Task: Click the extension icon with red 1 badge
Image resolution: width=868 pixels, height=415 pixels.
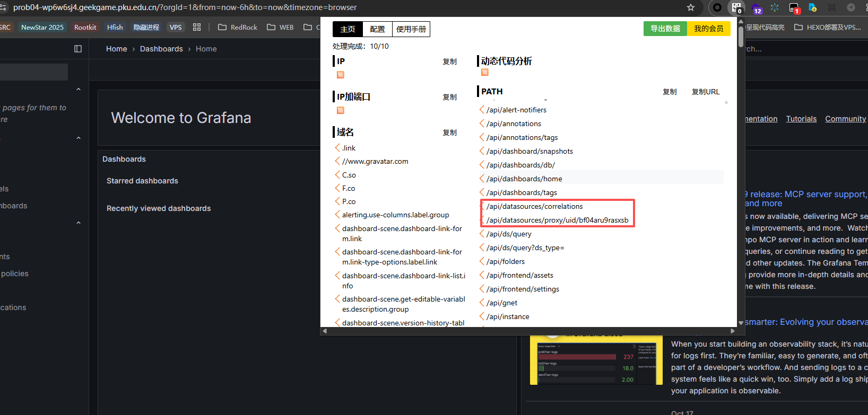Action: 794,8
